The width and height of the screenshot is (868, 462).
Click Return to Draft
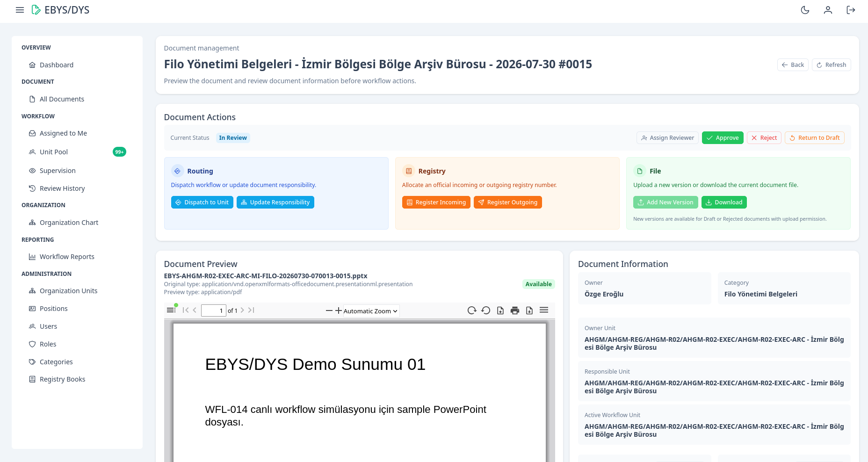[814, 138]
